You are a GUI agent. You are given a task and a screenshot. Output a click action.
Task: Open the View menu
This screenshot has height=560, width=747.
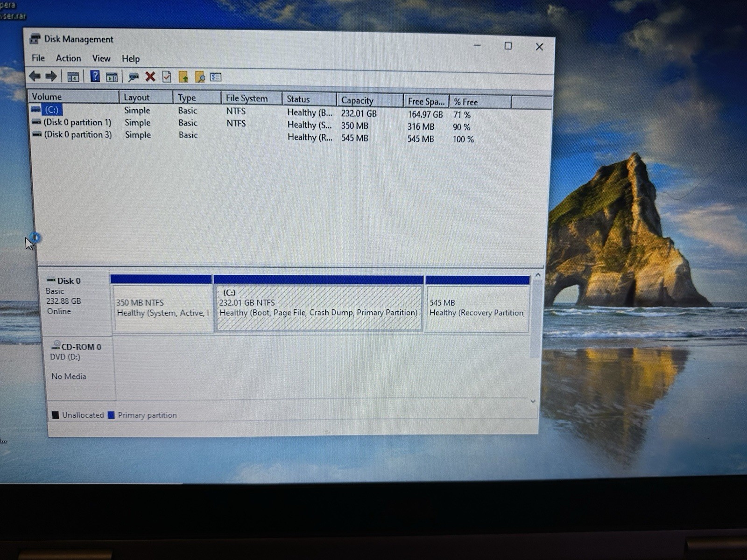pos(101,58)
